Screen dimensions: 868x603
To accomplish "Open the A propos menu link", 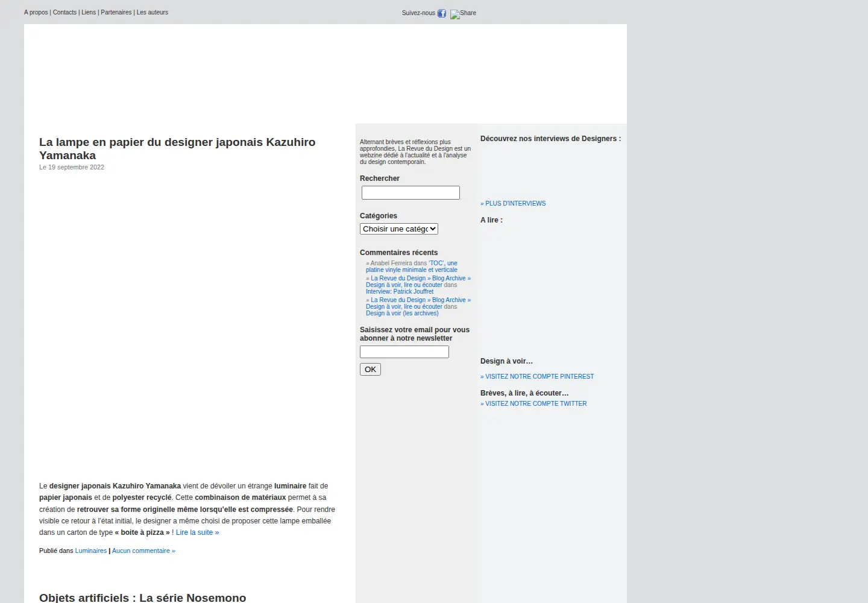I will 36,12.
